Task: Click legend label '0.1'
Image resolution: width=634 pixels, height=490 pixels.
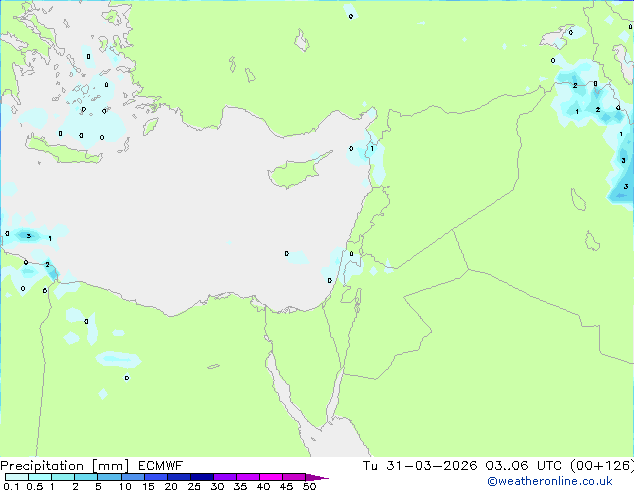Action: 11,486
